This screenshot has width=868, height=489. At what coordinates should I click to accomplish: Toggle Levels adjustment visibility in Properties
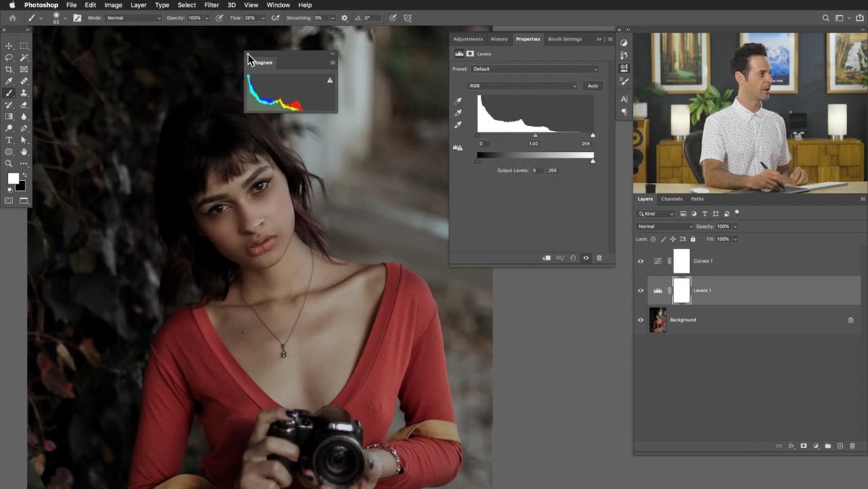click(x=586, y=258)
